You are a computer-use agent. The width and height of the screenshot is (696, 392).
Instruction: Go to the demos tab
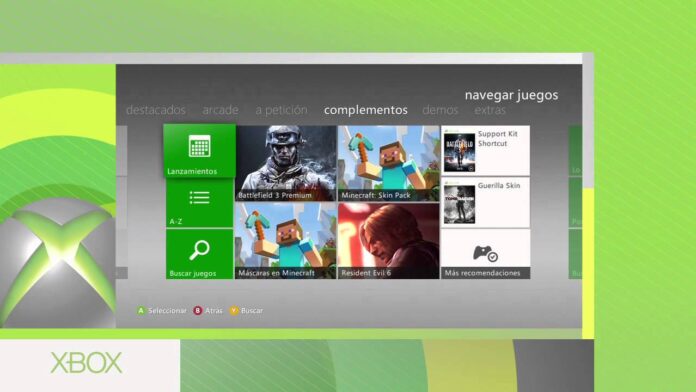pos(440,110)
